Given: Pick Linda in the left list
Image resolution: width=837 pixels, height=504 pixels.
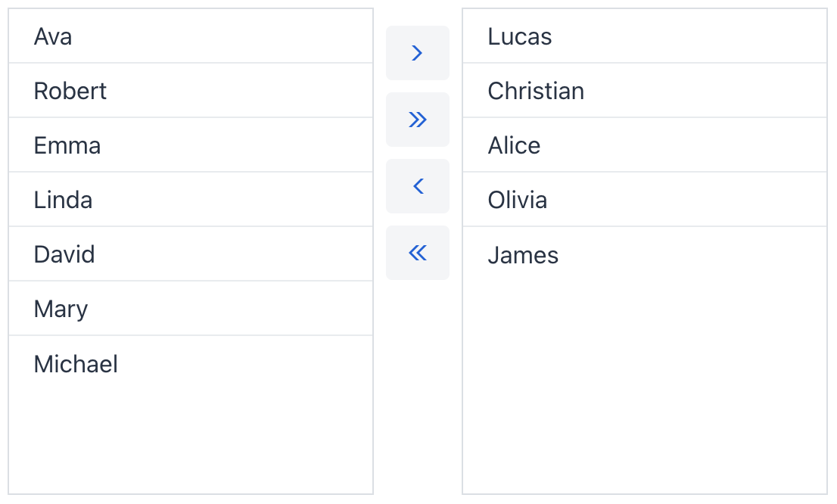Looking at the screenshot, I should pos(64,200).
